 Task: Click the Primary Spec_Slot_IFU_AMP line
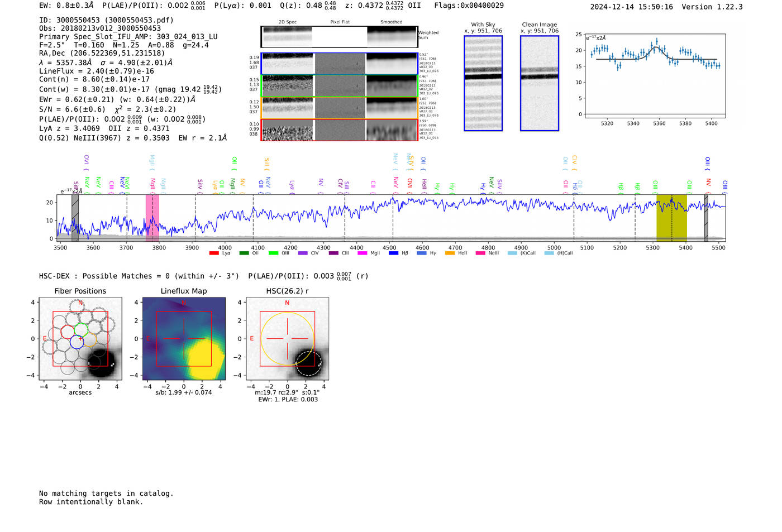[128, 37]
